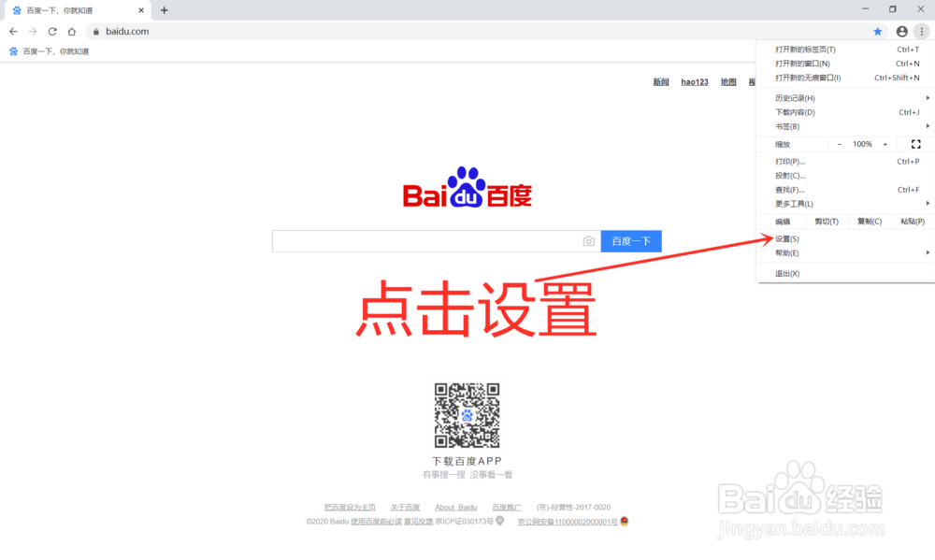The height and width of the screenshot is (560, 935).
Task: Click the three-dot Chrome menu button
Action: [922, 32]
